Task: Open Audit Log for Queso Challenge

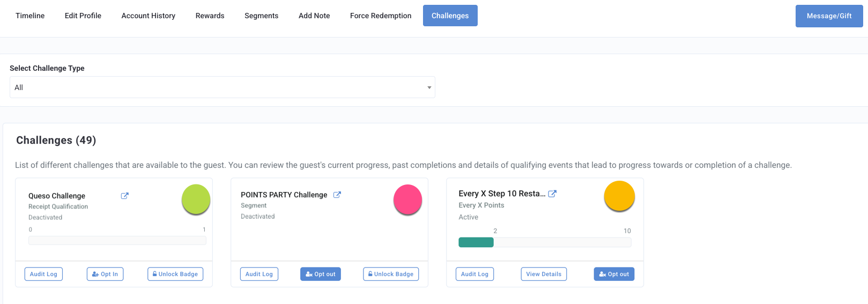Action: coord(43,274)
